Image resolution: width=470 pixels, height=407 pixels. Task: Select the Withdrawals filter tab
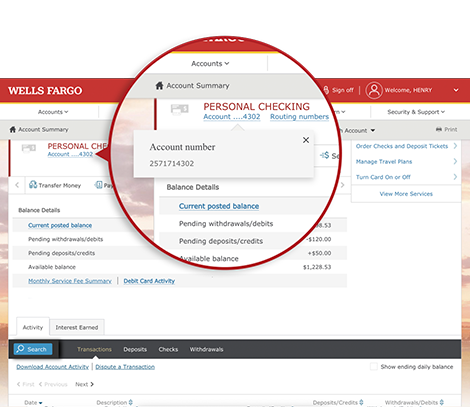point(206,349)
